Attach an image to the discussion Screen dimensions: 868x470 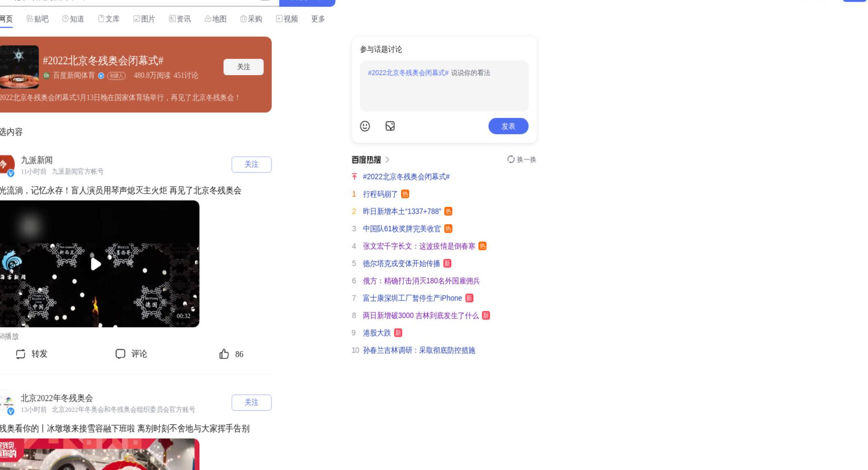pos(390,126)
